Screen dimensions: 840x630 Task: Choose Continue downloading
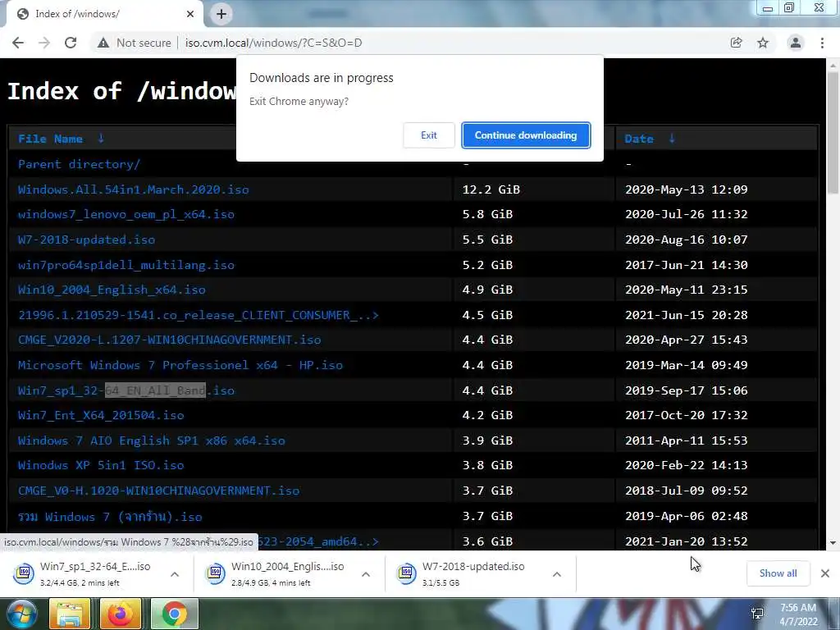click(526, 135)
